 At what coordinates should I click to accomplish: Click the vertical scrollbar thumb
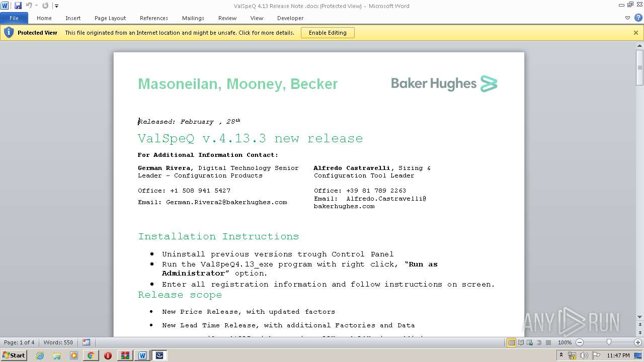click(x=640, y=67)
